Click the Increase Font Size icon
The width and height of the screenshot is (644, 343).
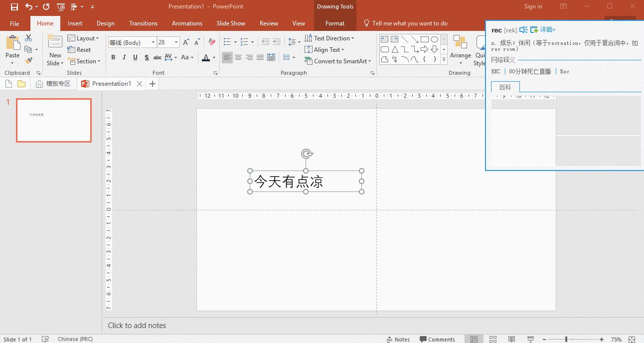tap(186, 42)
